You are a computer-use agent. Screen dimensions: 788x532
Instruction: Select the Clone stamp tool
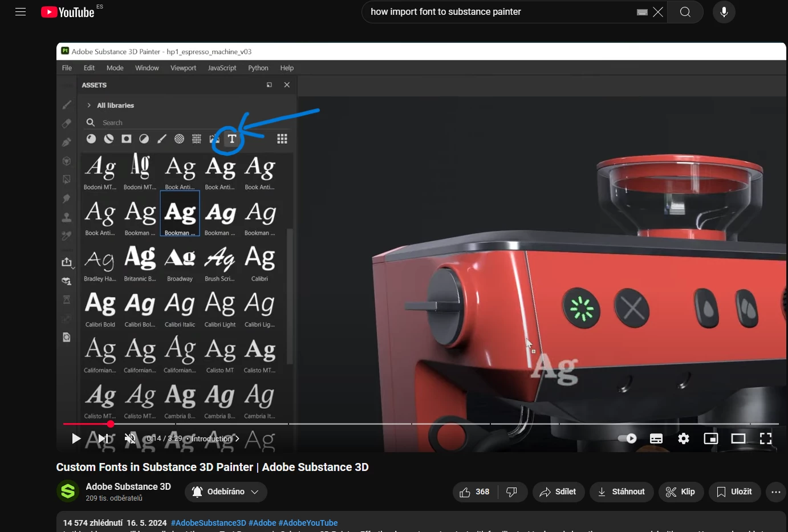(67, 217)
